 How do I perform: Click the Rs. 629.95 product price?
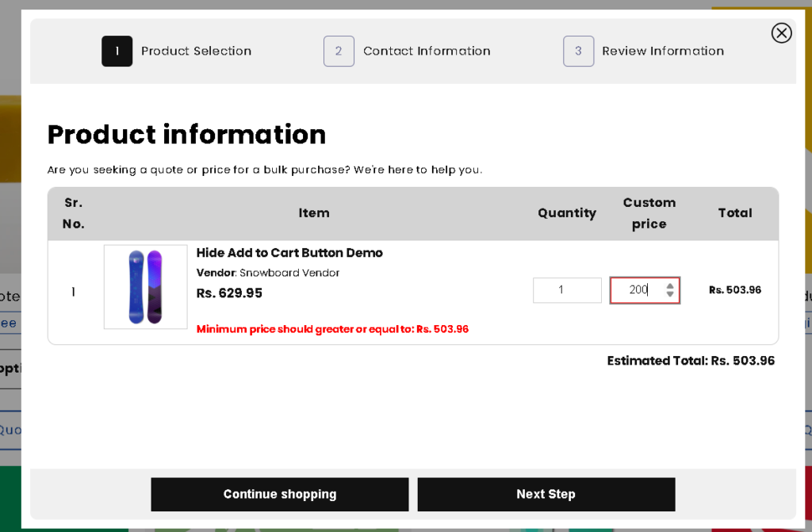pos(229,293)
